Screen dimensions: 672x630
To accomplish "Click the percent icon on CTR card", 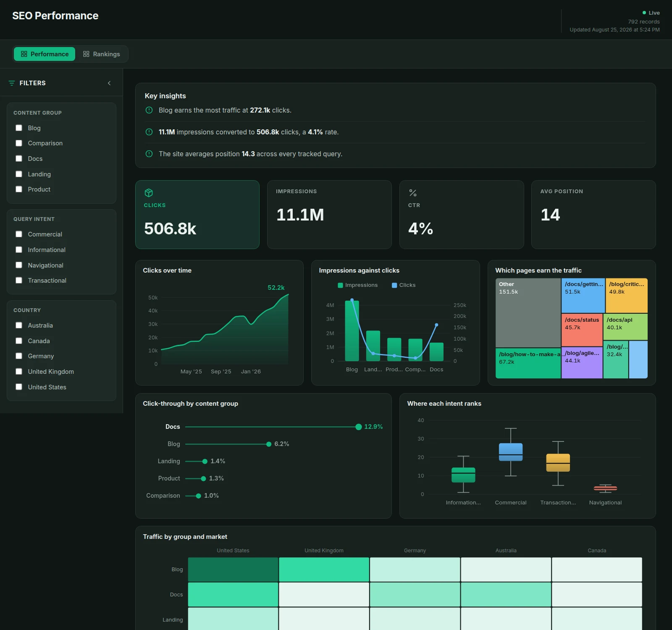I will click(413, 193).
